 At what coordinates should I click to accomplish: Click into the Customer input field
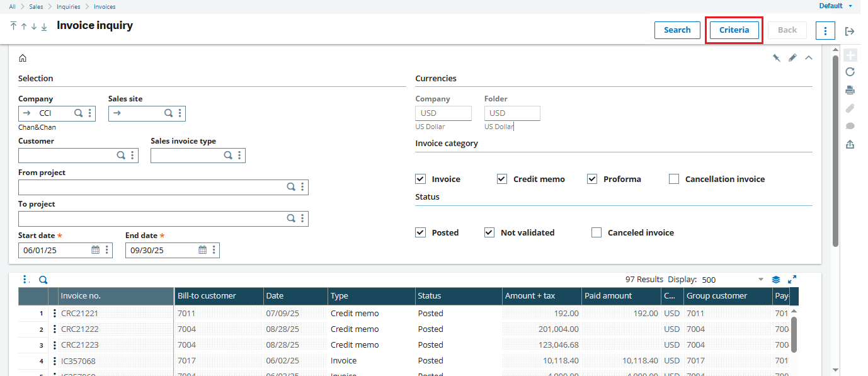click(x=66, y=156)
